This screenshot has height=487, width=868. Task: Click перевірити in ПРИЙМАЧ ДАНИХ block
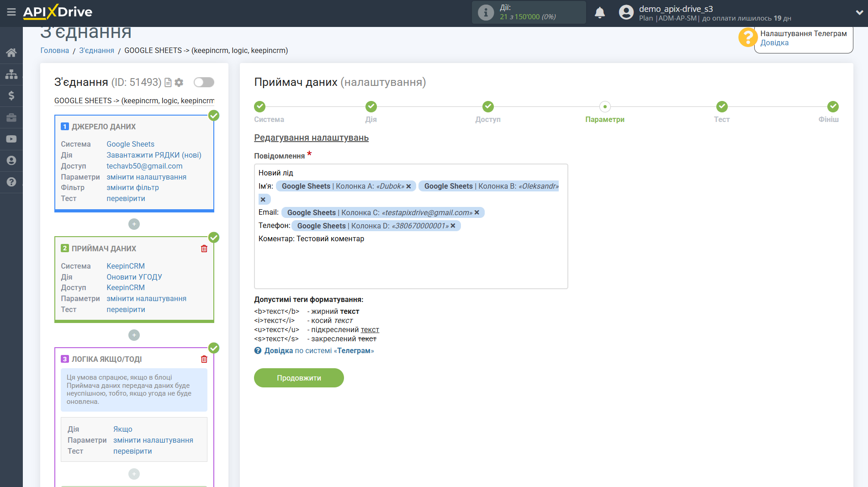tap(126, 310)
